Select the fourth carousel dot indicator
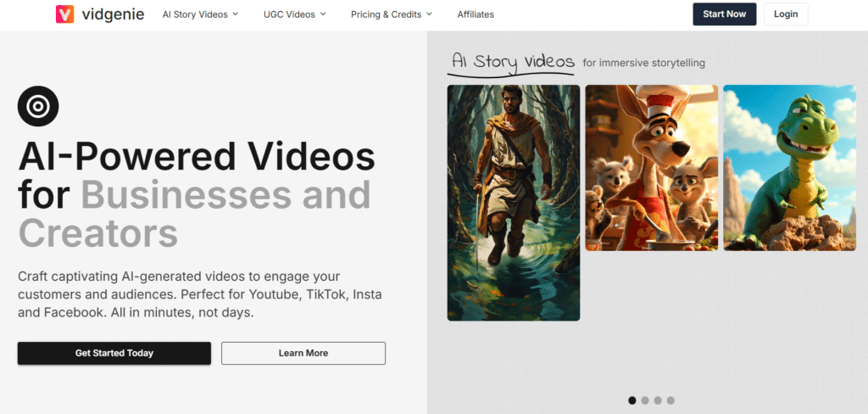868x414 pixels. tap(670, 400)
